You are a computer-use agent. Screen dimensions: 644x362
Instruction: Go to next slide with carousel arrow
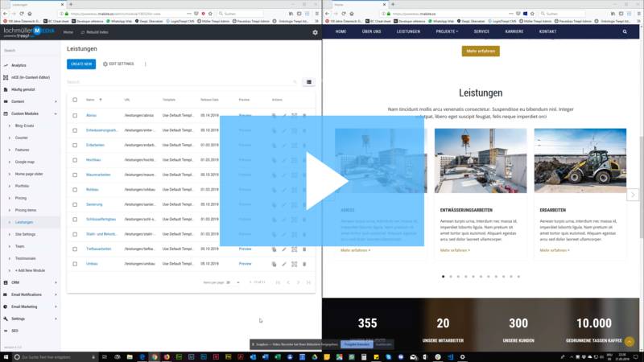(633, 195)
